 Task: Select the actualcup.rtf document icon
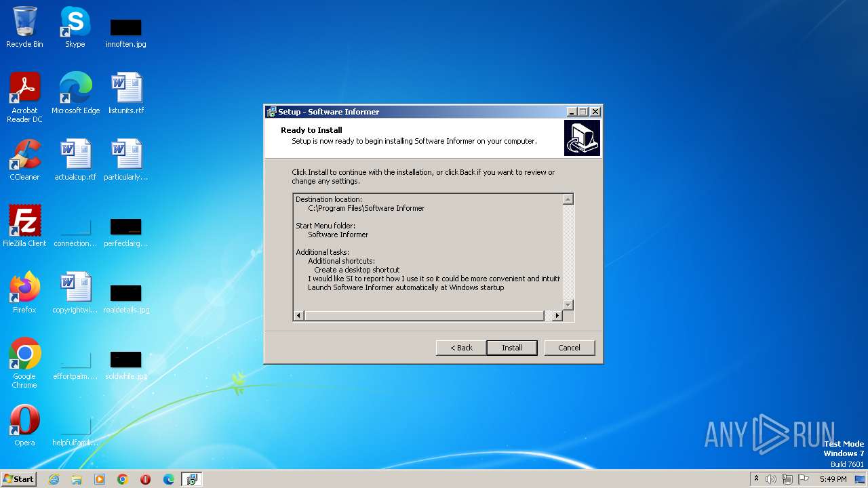(75, 159)
